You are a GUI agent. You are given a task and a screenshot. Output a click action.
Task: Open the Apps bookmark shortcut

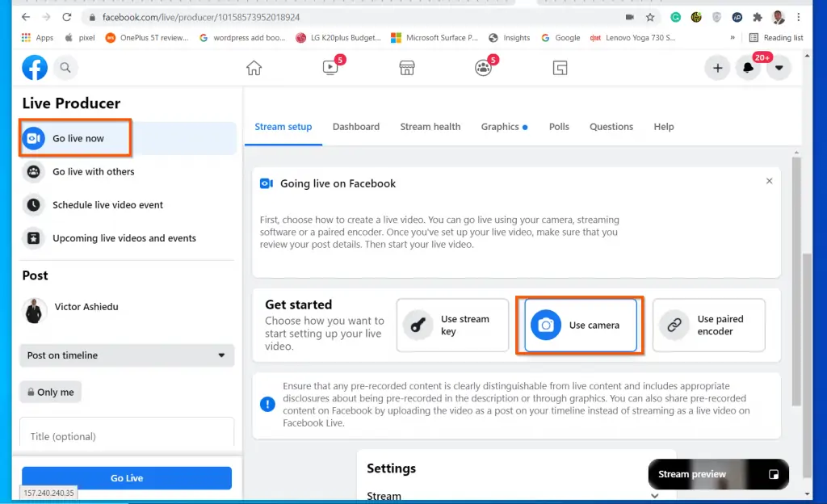[37, 38]
